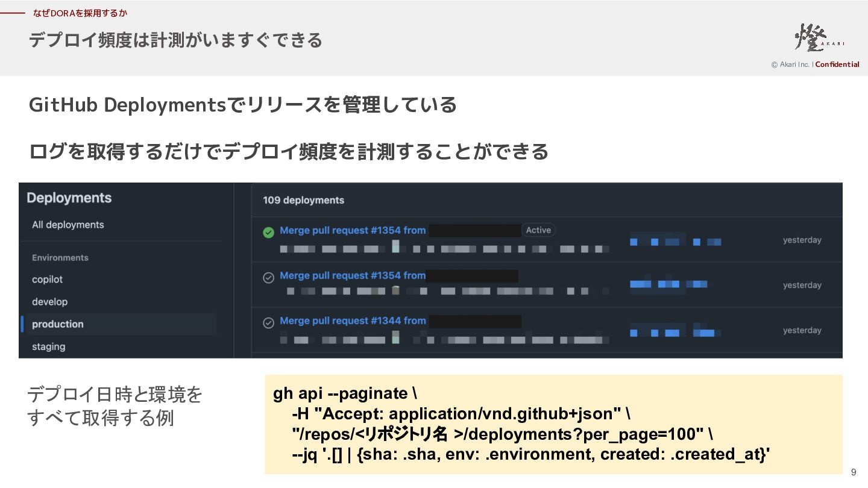Select the staging environment
868x488 pixels.
(x=49, y=346)
